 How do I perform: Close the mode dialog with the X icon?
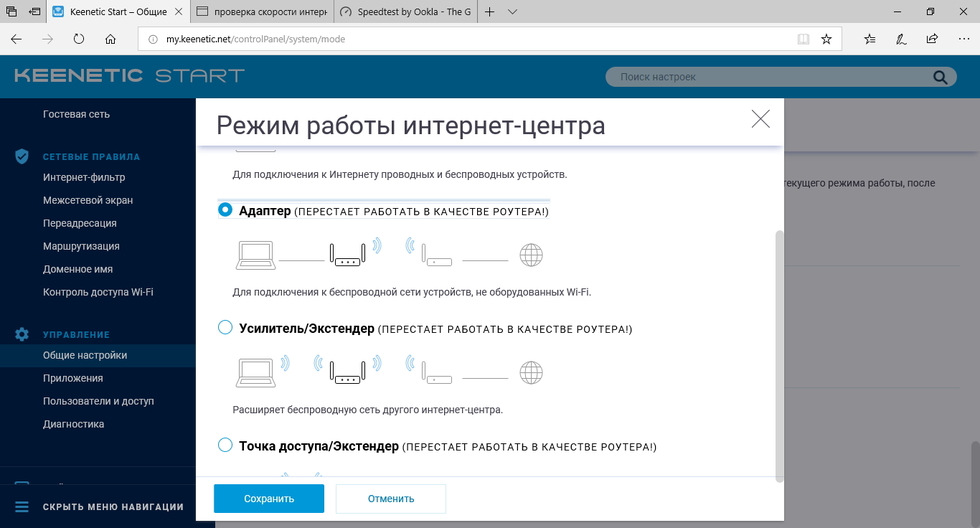tap(760, 119)
